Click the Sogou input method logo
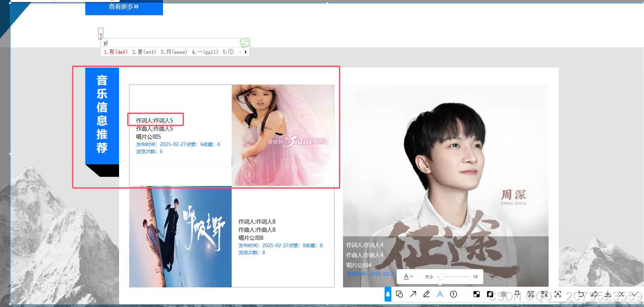The height and width of the screenshot is (307, 644). click(x=244, y=43)
